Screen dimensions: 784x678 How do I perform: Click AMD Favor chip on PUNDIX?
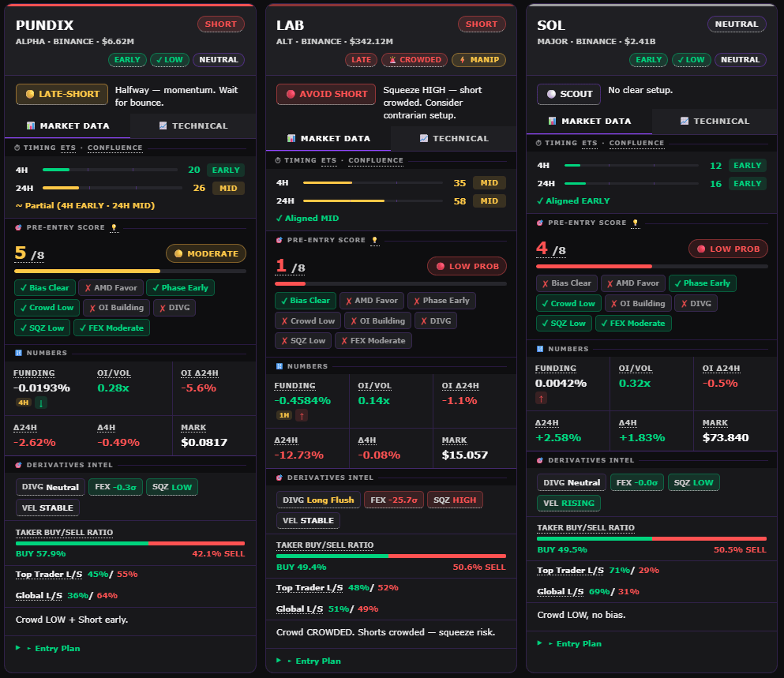(111, 288)
